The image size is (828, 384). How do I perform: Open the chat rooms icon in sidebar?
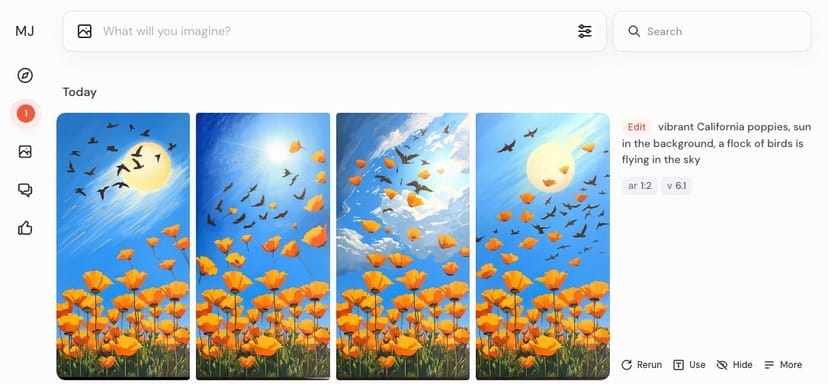click(x=25, y=190)
